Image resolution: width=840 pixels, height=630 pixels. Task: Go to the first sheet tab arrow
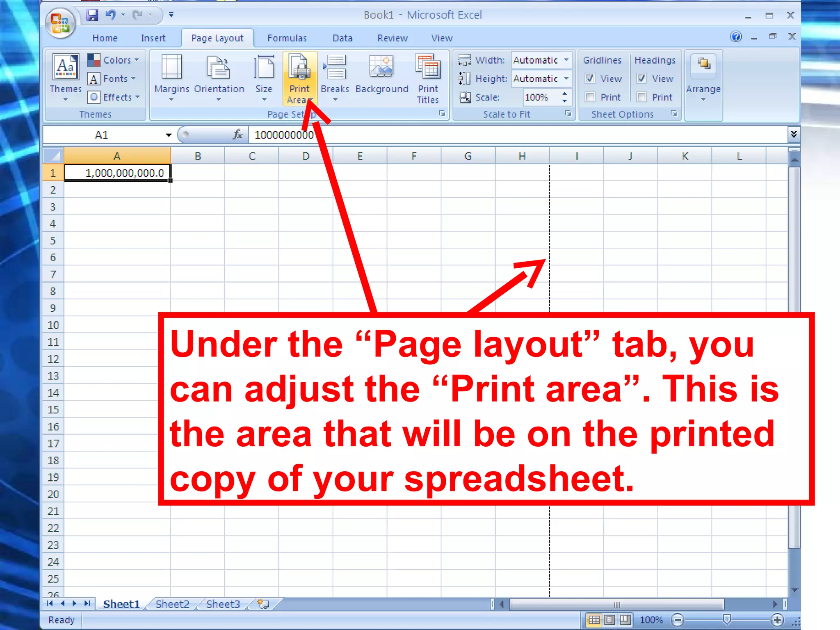(x=50, y=603)
